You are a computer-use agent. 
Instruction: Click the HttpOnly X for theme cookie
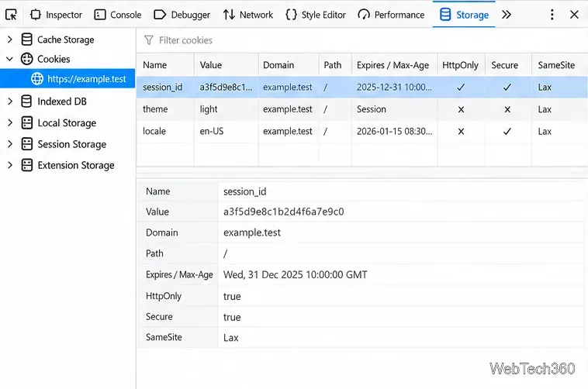coord(461,109)
